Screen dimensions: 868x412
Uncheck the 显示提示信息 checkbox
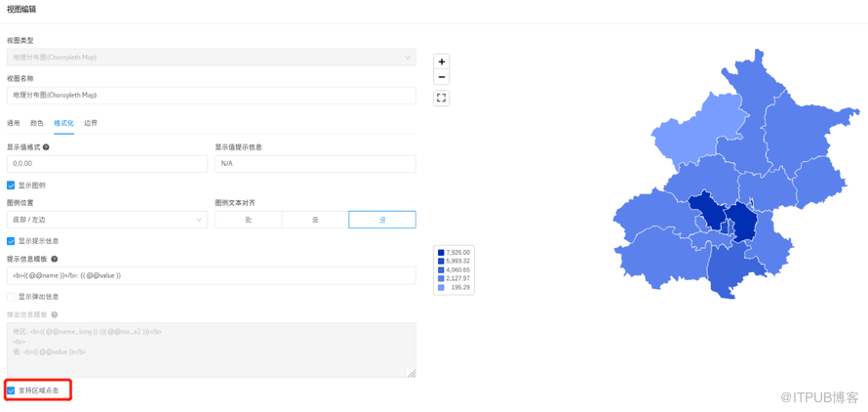[x=11, y=241]
